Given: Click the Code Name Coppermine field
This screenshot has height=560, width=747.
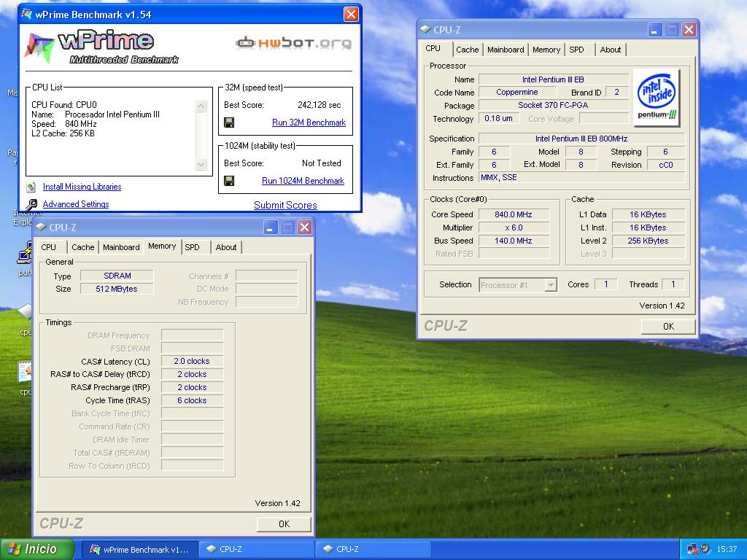Looking at the screenshot, I should pyautogui.click(x=517, y=93).
